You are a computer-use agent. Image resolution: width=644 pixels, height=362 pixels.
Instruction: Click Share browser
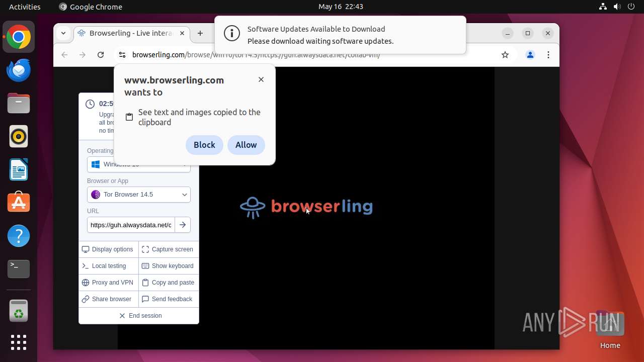tap(108, 299)
